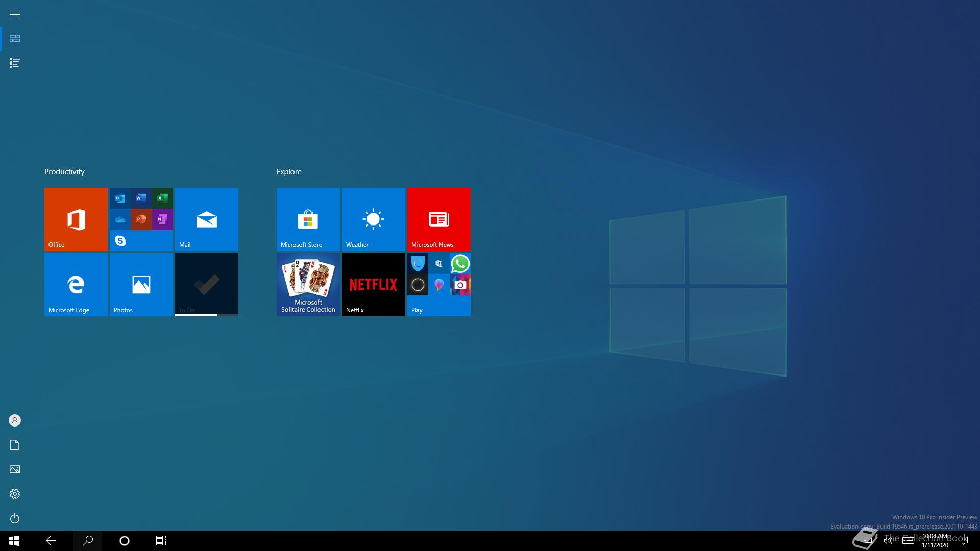Switch to Pinned tiles view
Image resolution: width=980 pixels, height=551 pixels.
15,39
